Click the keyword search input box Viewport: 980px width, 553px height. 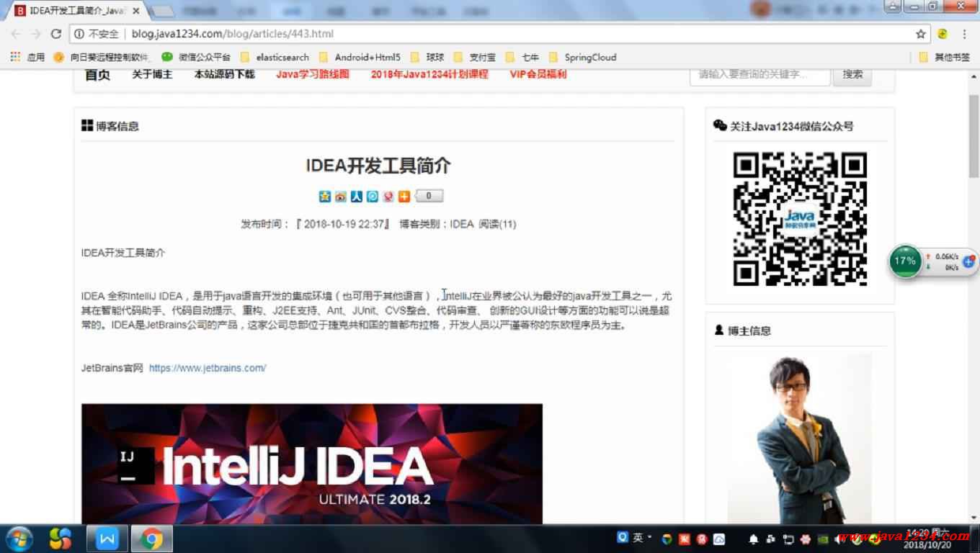click(x=760, y=75)
